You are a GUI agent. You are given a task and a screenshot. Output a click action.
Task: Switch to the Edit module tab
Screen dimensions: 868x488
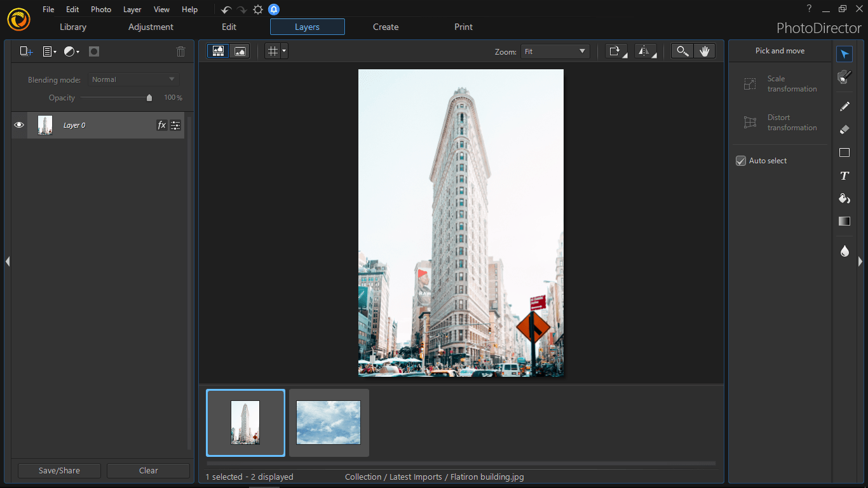click(x=229, y=27)
